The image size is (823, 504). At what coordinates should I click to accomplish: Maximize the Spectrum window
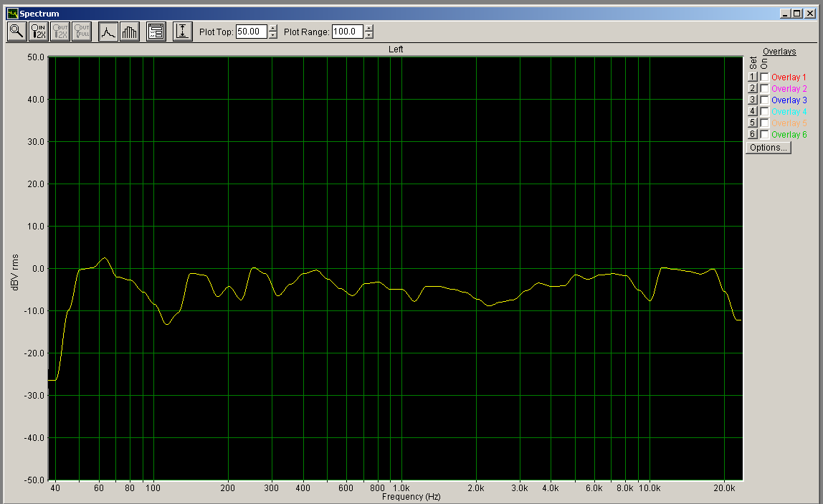tap(797, 14)
